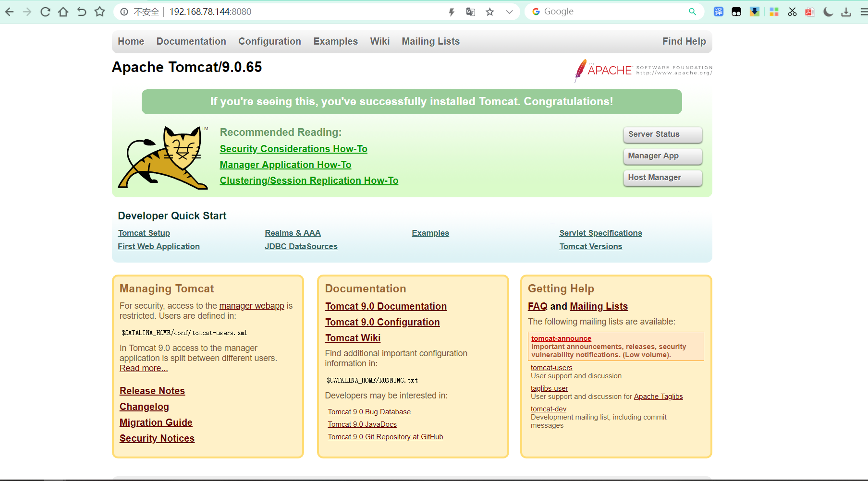Click the undo/restore closed page icon
The image size is (868, 481).
(82, 12)
